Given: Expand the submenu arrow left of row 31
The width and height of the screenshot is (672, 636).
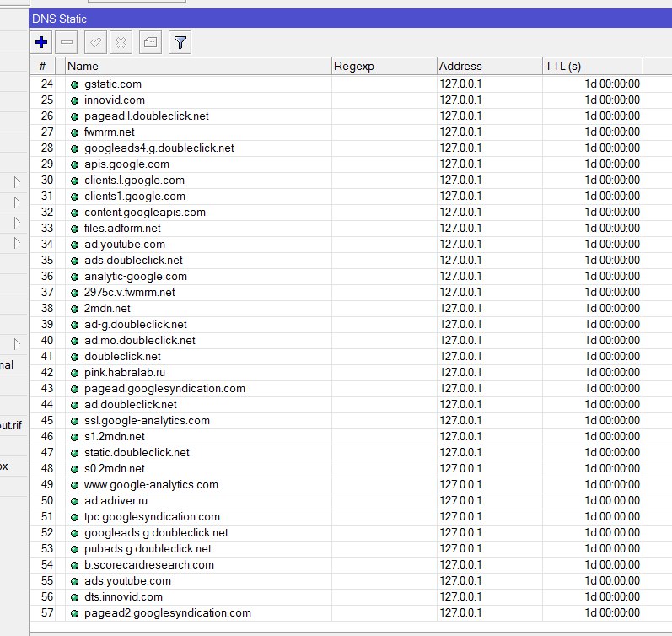Looking at the screenshot, I should [17, 202].
